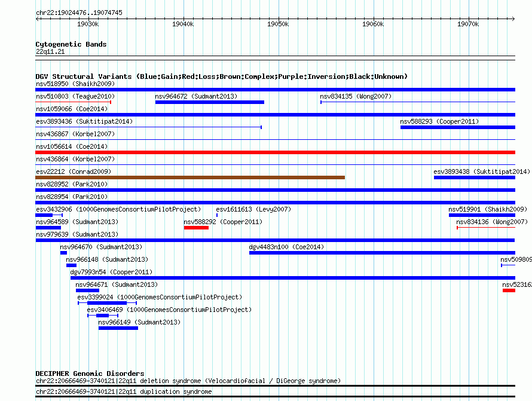Click the nsv518950 (Shaikh2009) variant label

coord(75,84)
